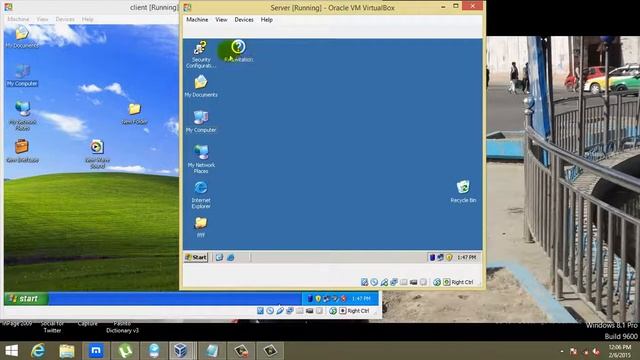Image resolution: width=640 pixels, height=360 pixels.
Task: Click USB devices indicator in Server status bar
Action: (384, 282)
